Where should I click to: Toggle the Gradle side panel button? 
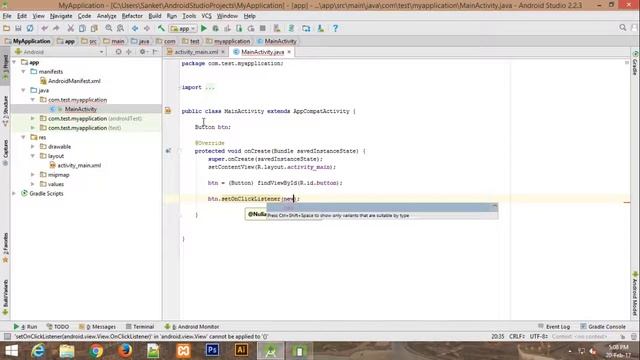[635, 64]
